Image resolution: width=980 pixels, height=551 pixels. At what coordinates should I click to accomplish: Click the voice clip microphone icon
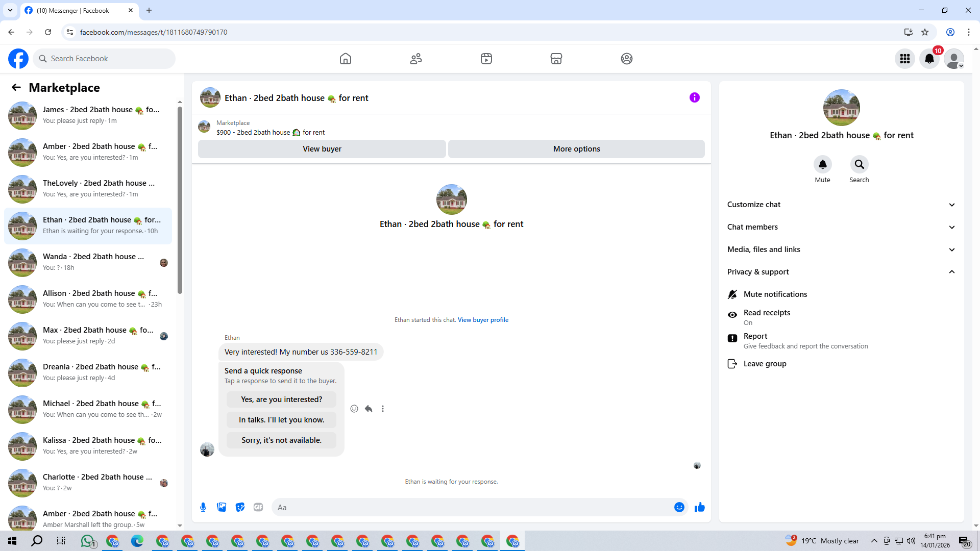click(x=203, y=507)
